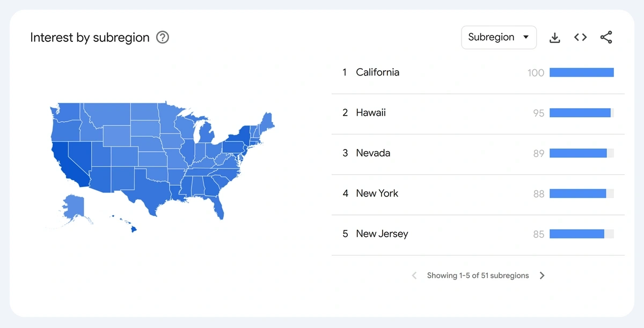The width and height of the screenshot is (644, 328).
Task: Go to next page of subregions
Action: tap(542, 275)
